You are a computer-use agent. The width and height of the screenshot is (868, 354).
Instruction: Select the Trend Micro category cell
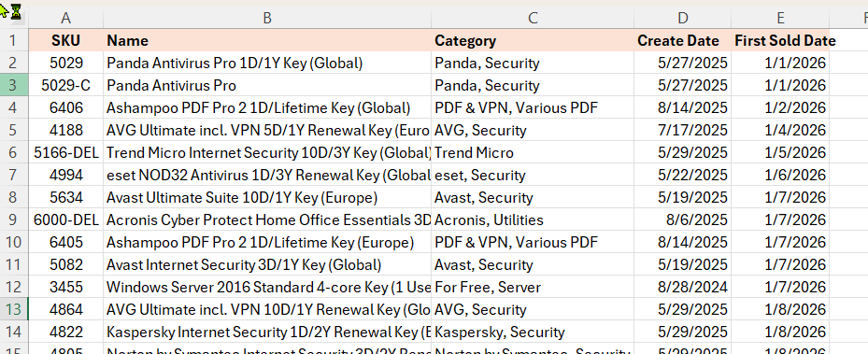(533, 152)
